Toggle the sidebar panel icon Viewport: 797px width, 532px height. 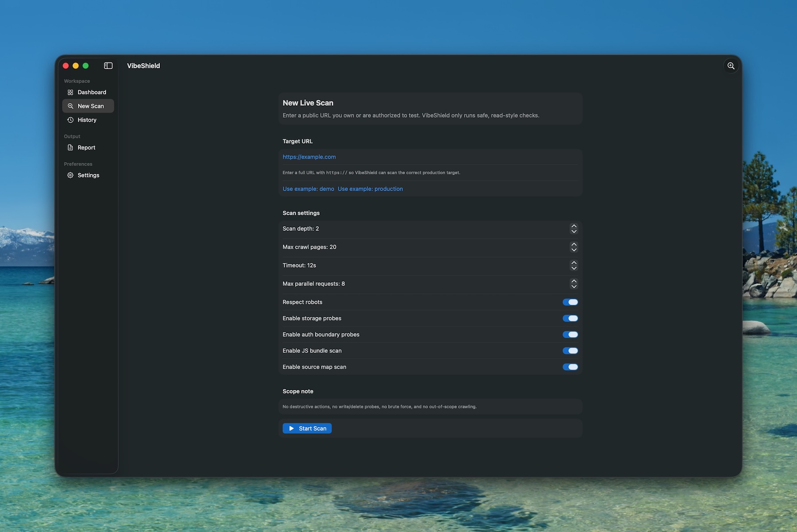tap(108, 66)
